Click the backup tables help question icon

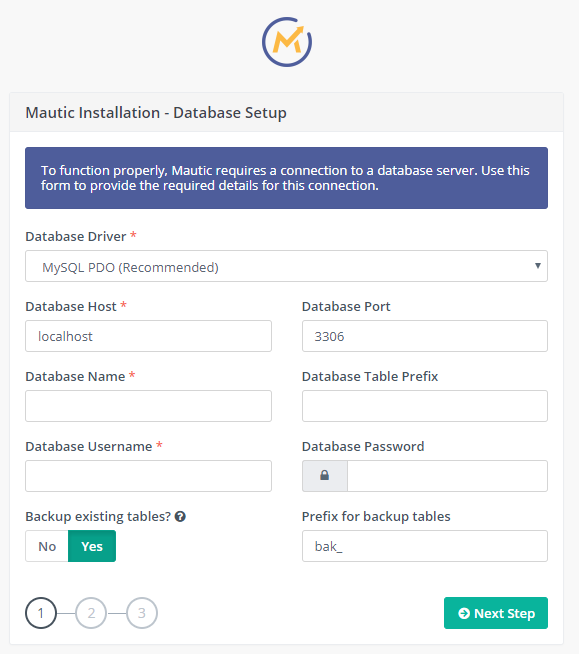click(x=180, y=517)
